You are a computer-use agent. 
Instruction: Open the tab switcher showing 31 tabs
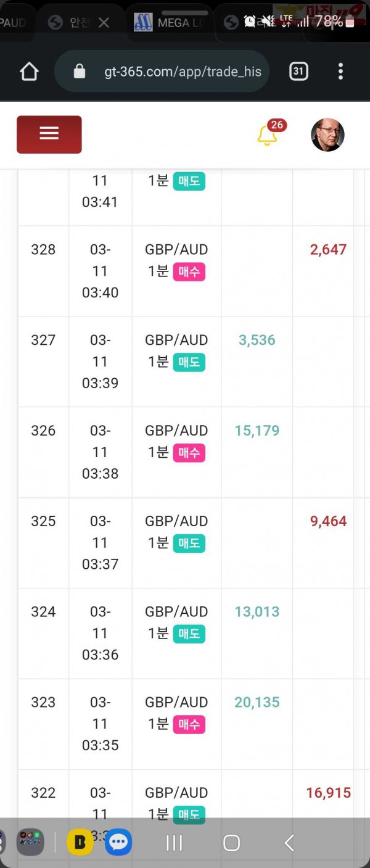(298, 72)
